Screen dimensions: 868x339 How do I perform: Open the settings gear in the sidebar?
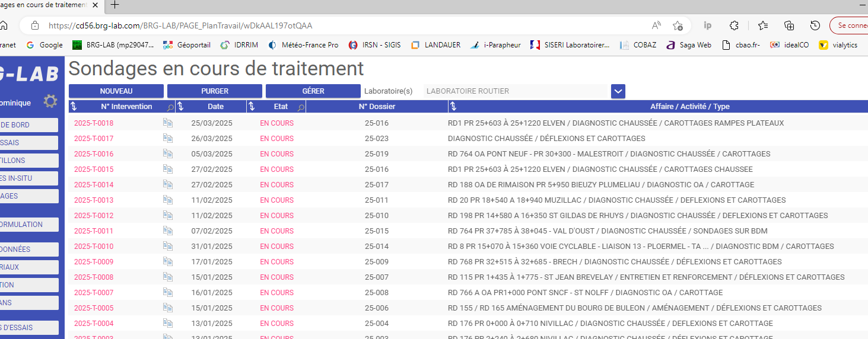pyautogui.click(x=50, y=101)
